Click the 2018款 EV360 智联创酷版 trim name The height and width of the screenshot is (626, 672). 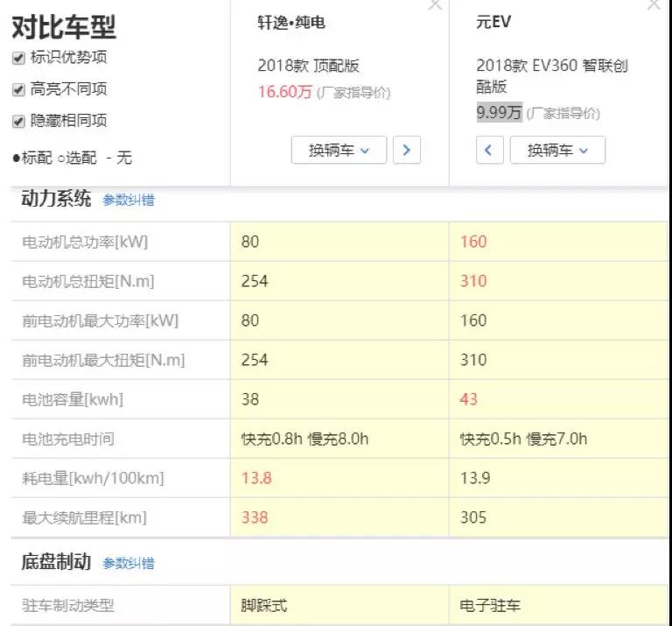point(551,75)
